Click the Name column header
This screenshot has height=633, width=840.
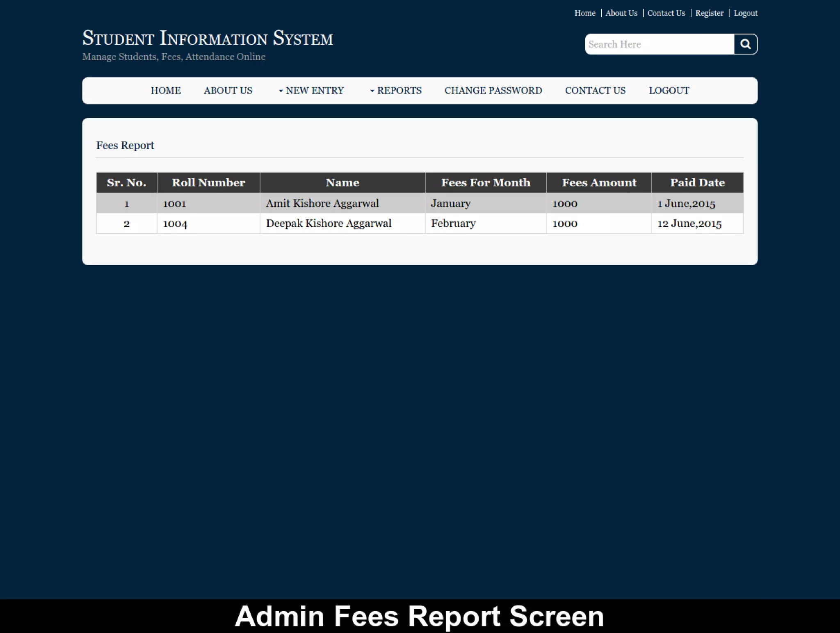click(x=342, y=182)
